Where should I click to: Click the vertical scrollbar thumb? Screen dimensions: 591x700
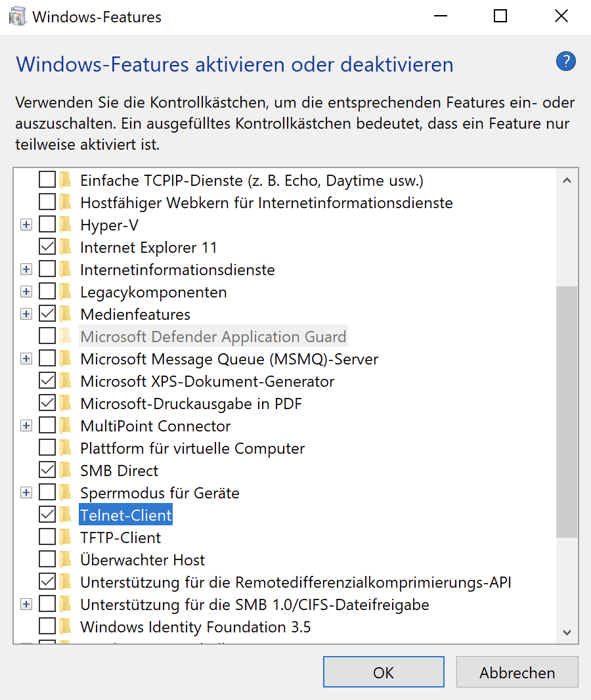point(567,412)
